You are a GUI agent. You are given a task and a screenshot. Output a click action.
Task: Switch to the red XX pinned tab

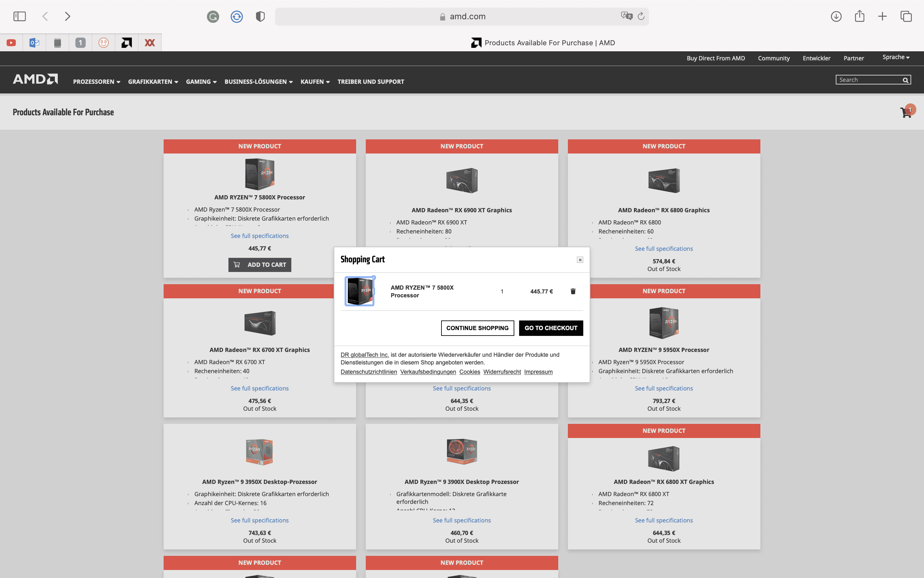[x=150, y=42]
